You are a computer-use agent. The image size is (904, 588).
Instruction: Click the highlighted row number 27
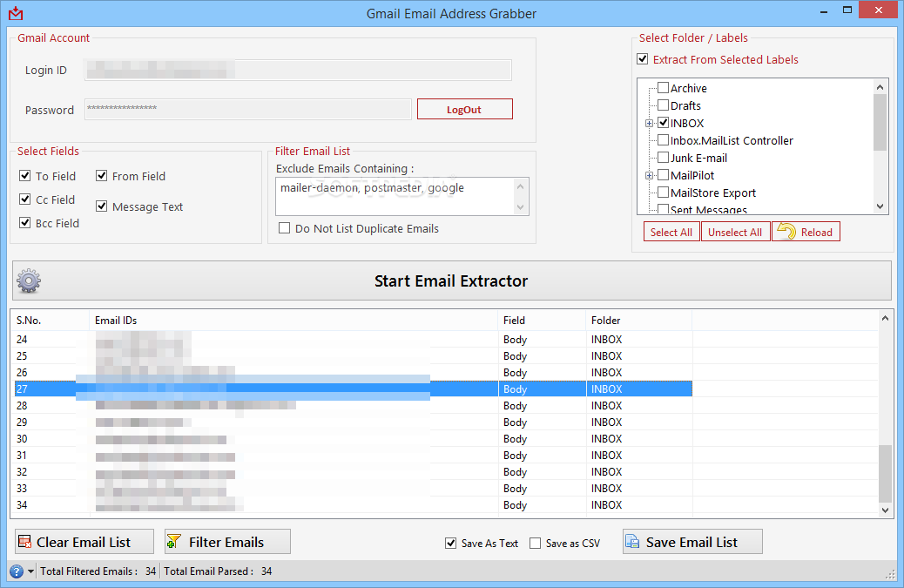354,389
